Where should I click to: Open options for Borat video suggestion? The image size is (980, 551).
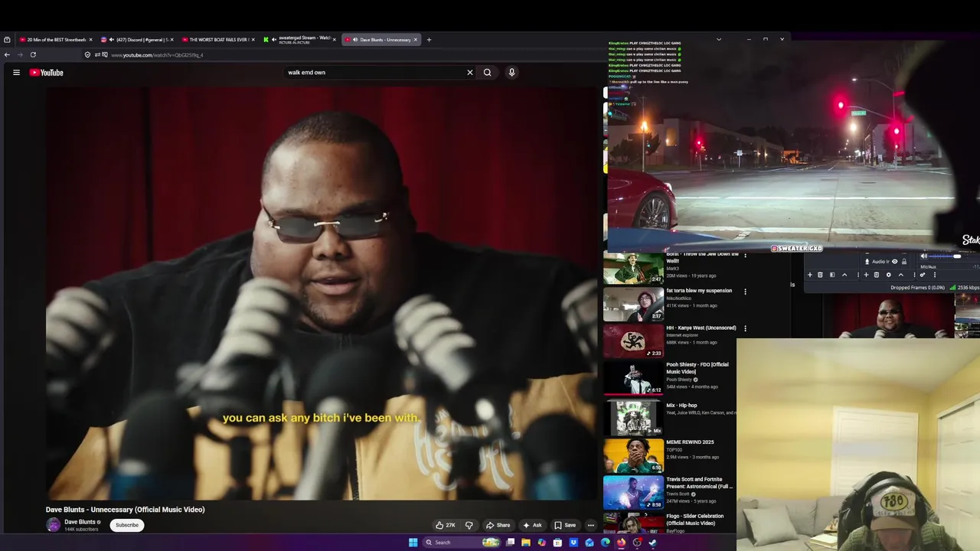745,255
